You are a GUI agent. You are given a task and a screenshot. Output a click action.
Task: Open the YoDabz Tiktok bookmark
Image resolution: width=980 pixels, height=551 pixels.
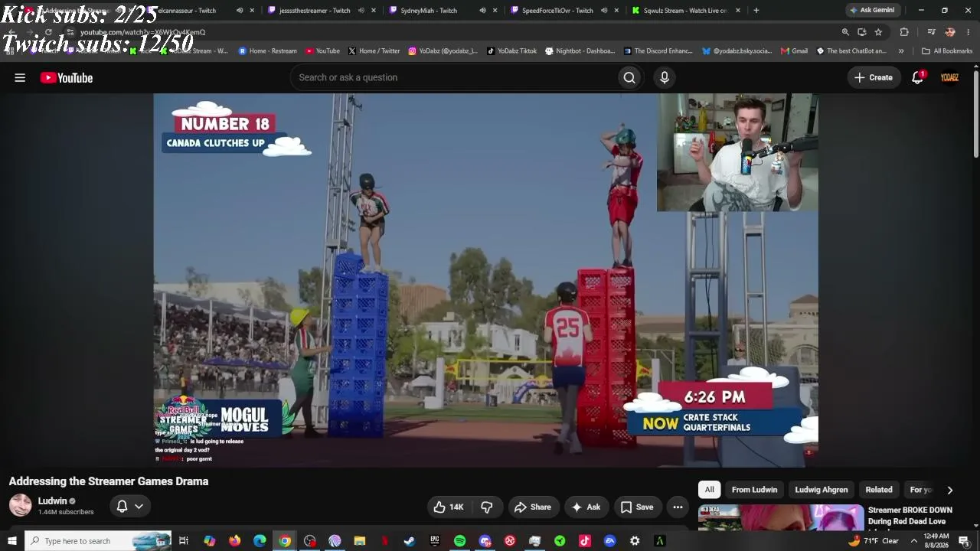click(x=511, y=51)
